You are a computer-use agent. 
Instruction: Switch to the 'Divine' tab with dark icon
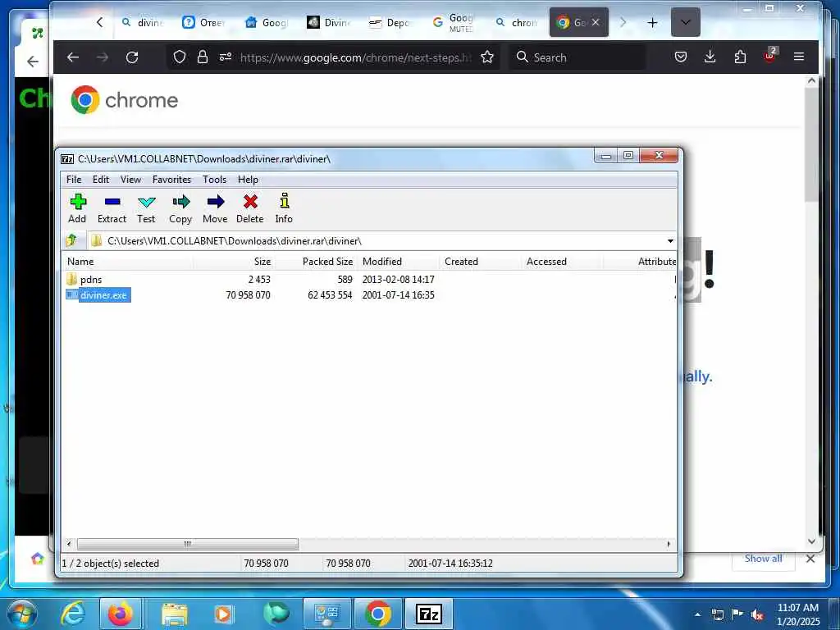point(329,22)
